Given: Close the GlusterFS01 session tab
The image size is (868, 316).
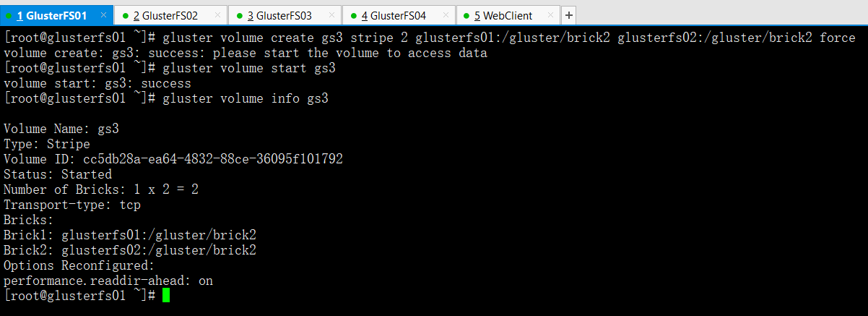Looking at the screenshot, I should [103, 15].
